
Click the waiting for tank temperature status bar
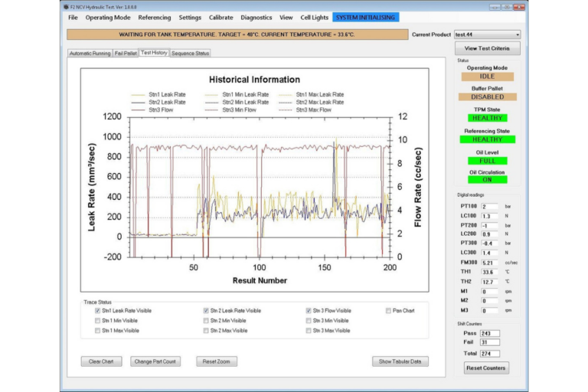pos(237,34)
